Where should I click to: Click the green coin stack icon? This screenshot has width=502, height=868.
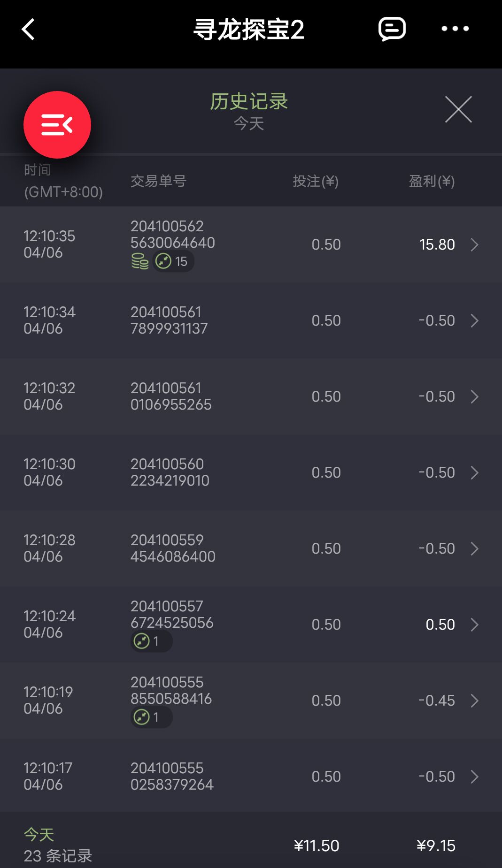point(140,261)
